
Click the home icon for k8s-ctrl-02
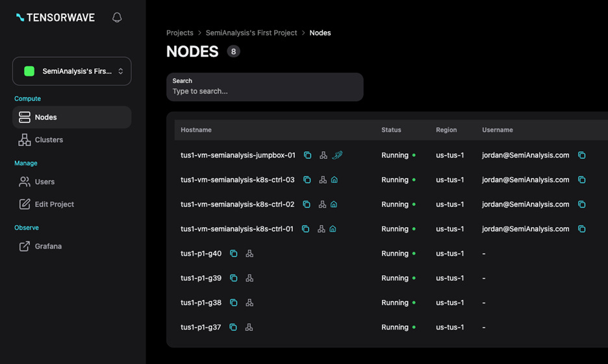(x=334, y=204)
